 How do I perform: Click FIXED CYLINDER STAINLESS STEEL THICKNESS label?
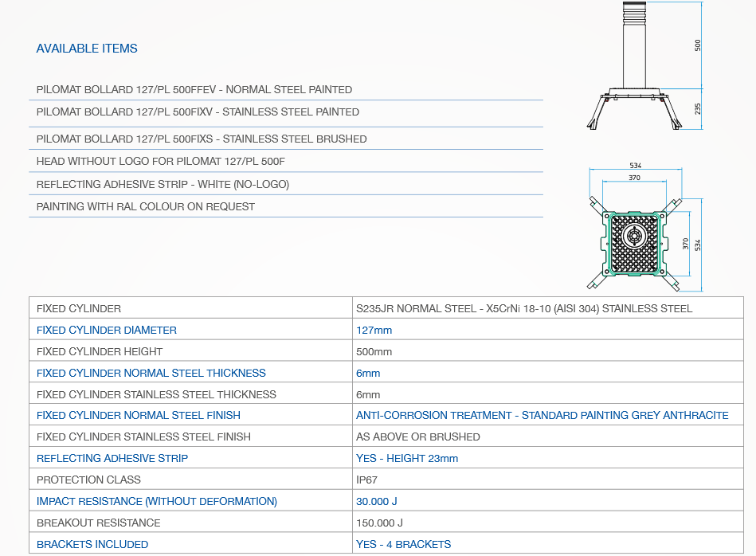point(156,394)
